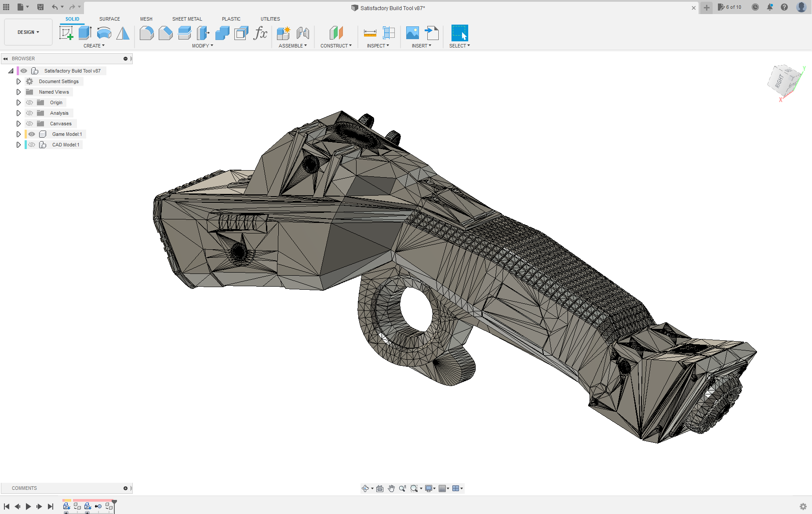The width and height of the screenshot is (812, 514).
Task: Select the Insert Canvas image icon
Action: [x=412, y=33]
